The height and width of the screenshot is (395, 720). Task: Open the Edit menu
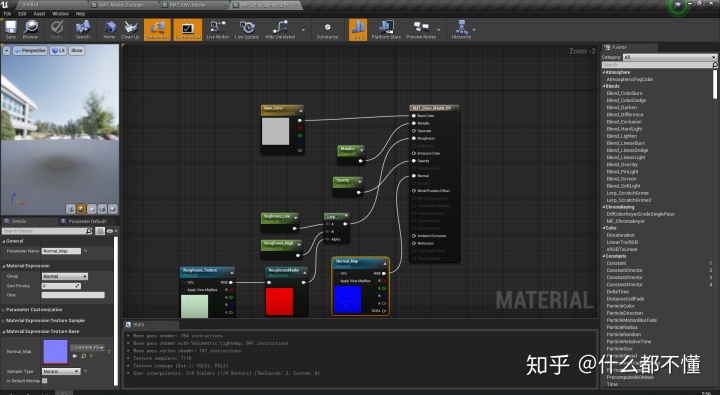(22, 14)
